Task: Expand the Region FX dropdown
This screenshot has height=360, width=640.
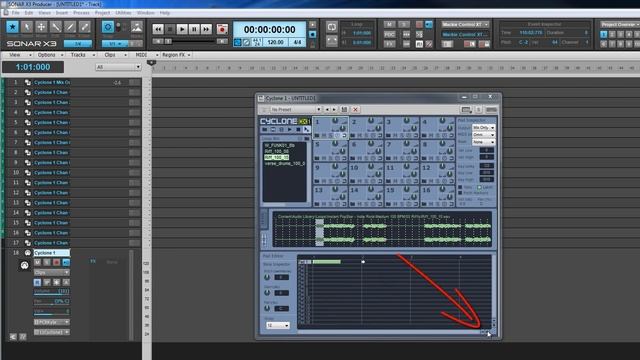Action: (x=176, y=55)
